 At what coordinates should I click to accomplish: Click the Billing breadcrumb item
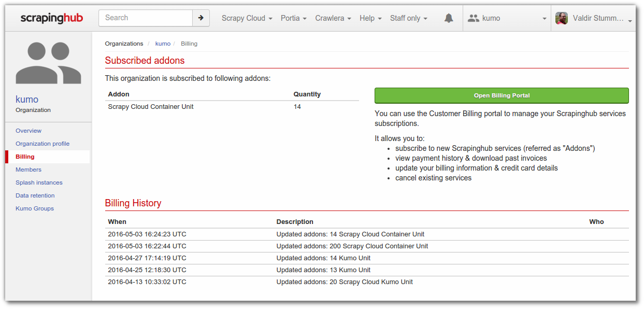(189, 44)
